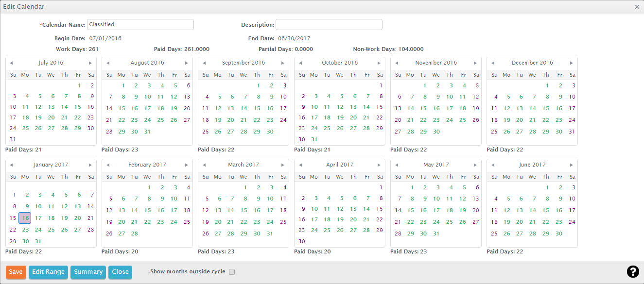Save the calendar changes
Image resolution: width=644 pixels, height=284 pixels.
click(x=16, y=272)
